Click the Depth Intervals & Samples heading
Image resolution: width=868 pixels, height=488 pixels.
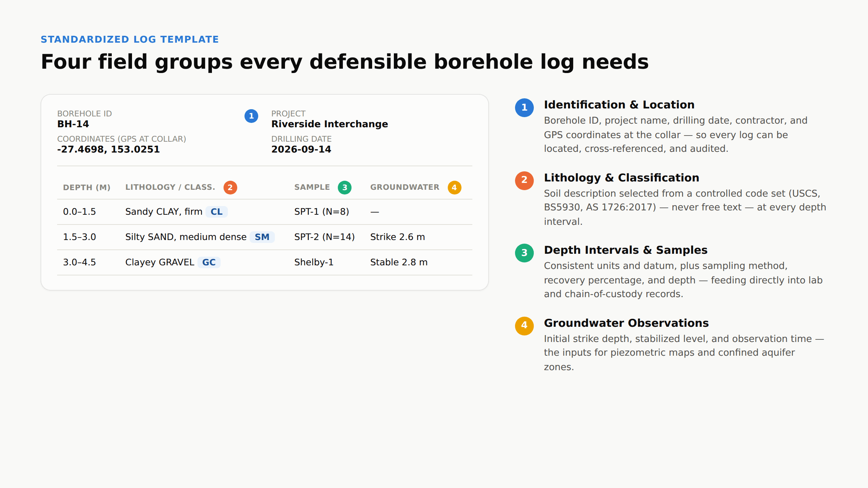[x=626, y=250]
